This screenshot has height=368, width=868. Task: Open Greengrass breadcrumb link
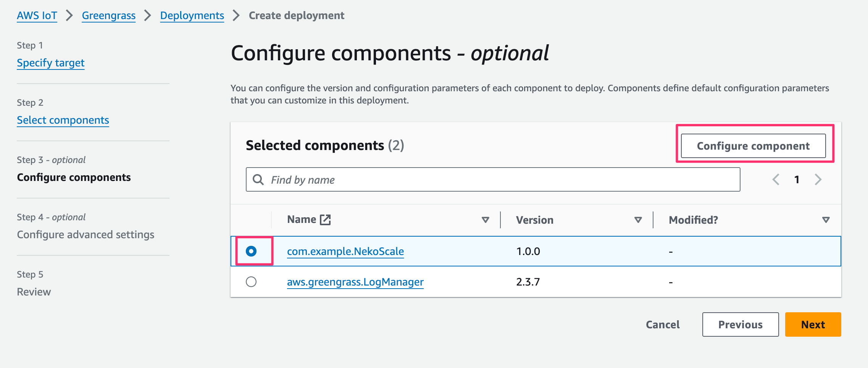click(109, 16)
